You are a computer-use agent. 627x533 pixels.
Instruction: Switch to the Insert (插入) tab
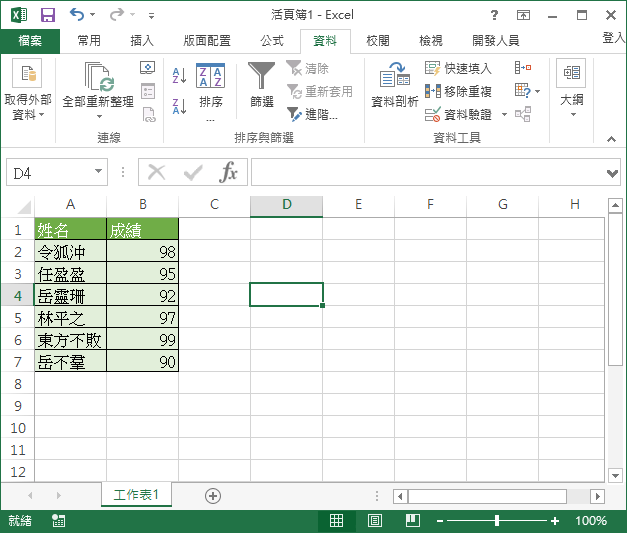coord(142,41)
